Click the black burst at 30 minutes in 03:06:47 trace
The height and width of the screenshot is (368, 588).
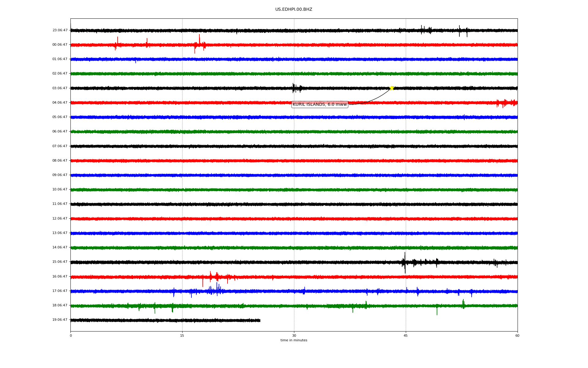coord(296,88)
